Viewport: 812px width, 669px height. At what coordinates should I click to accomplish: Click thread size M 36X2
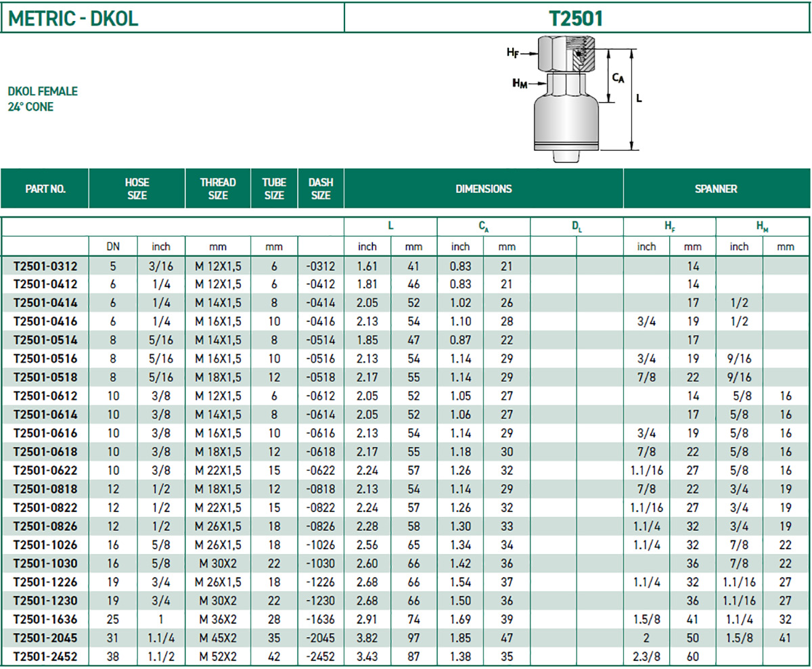218,619
